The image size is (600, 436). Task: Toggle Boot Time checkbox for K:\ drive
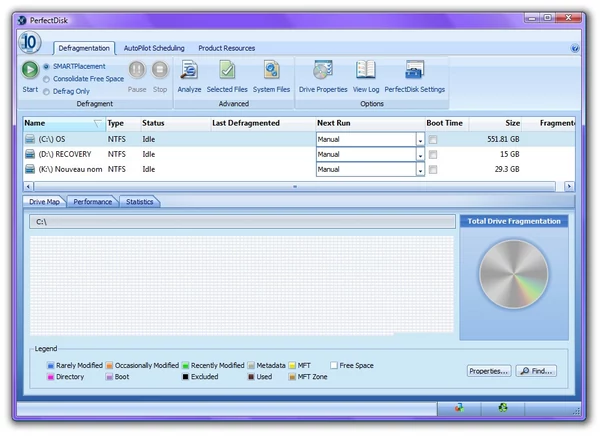(433, 169)
